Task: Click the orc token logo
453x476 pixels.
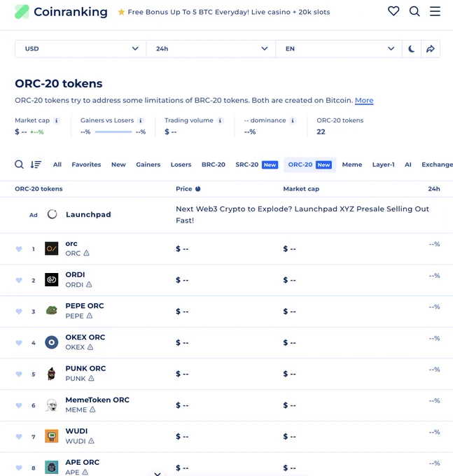Action: (x=52, y=248)
